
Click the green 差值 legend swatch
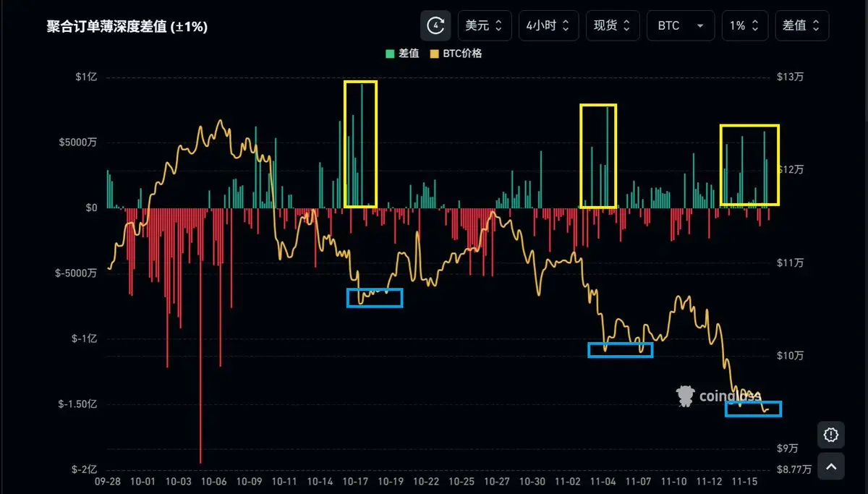tap(390, 54)
